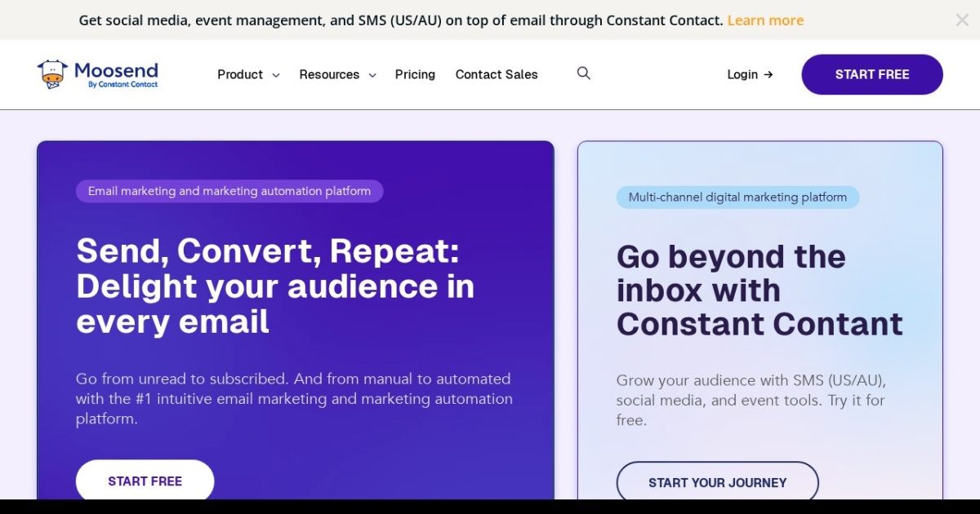Click the 'Go beyond the inbox' headline
The image size is (980, 514).
[759, 290]
